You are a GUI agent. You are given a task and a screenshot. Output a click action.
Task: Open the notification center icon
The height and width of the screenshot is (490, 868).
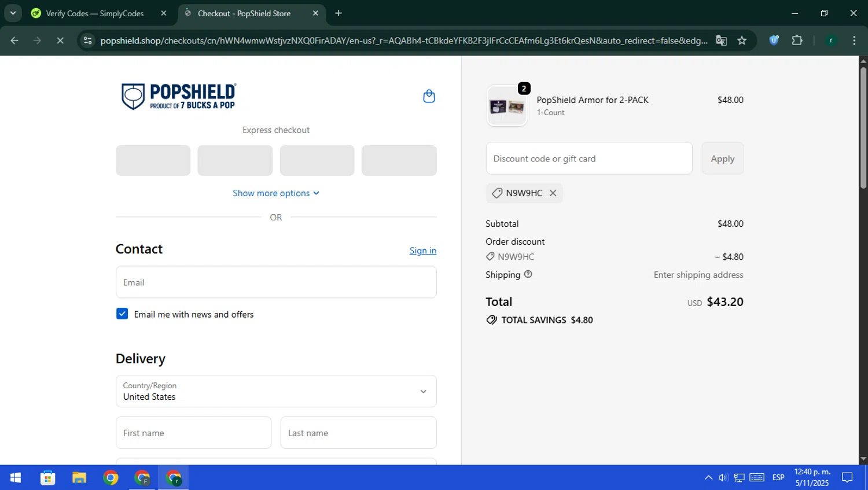847,477
